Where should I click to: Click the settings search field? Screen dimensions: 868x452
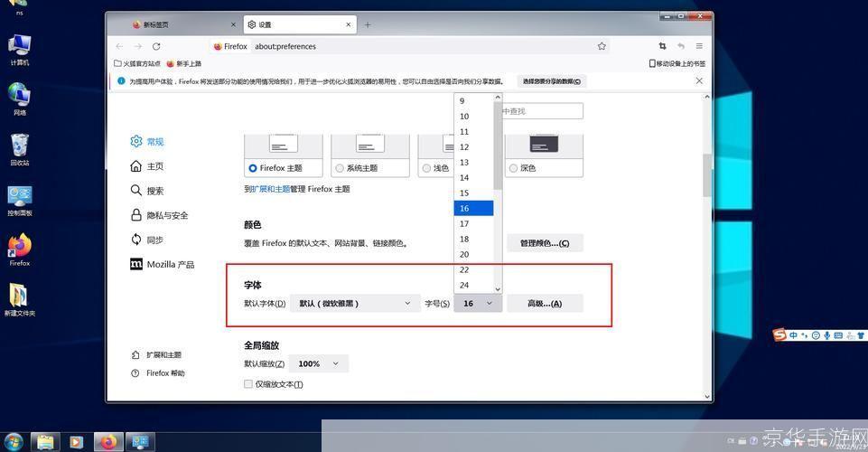tap(541, 111)
